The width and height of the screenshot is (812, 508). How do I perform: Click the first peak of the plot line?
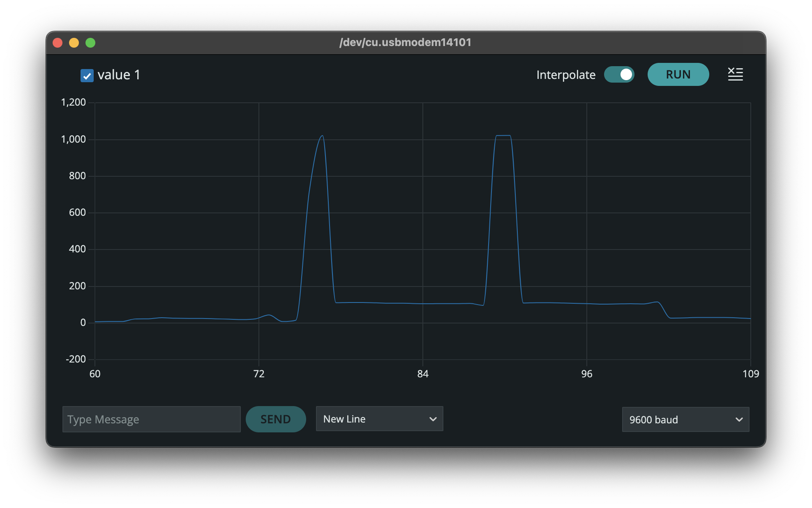point(322,136)
